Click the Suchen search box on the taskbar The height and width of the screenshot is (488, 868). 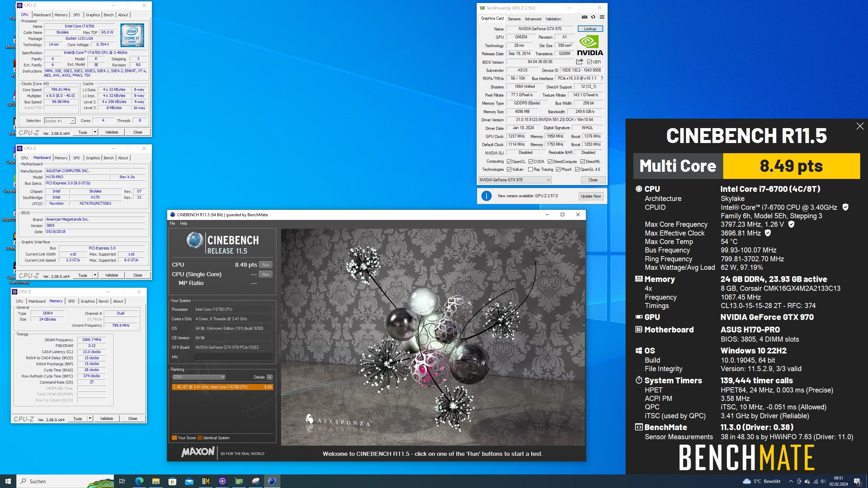[x=65, y=481]
